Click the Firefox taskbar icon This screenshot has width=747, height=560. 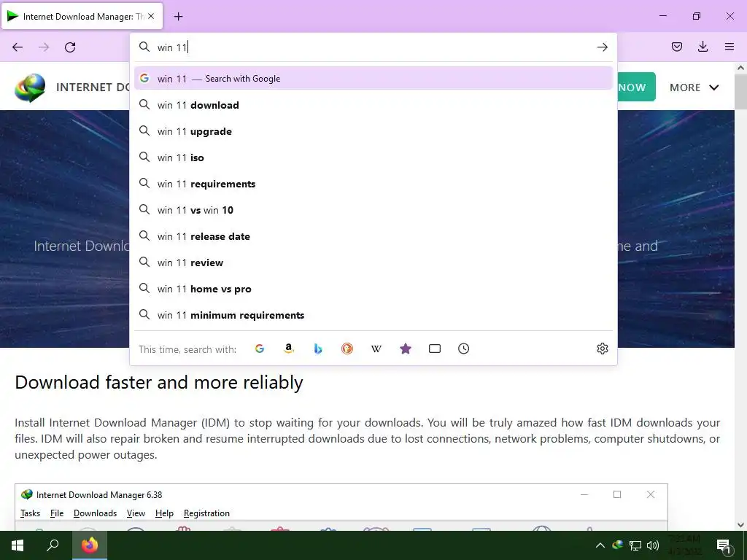click(90, 545)
